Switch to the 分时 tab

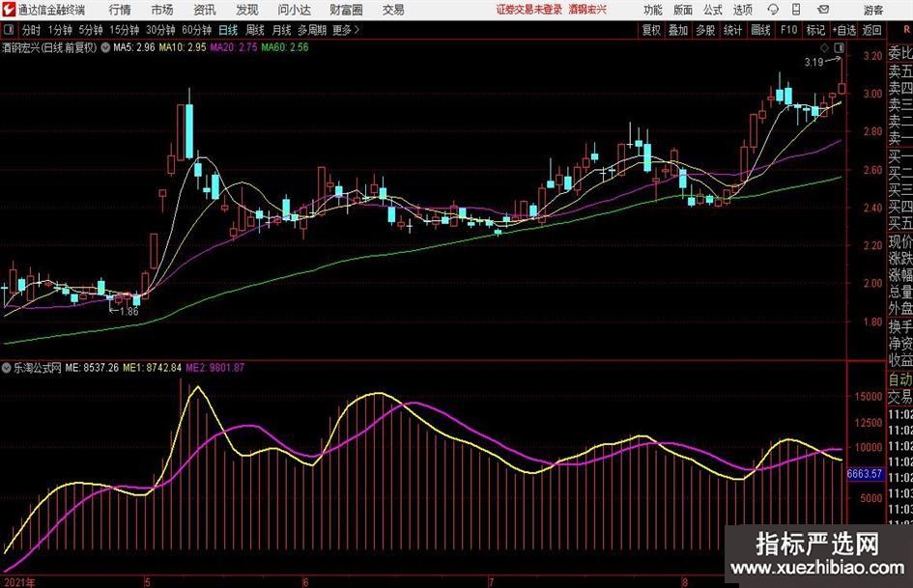point(32,30)
